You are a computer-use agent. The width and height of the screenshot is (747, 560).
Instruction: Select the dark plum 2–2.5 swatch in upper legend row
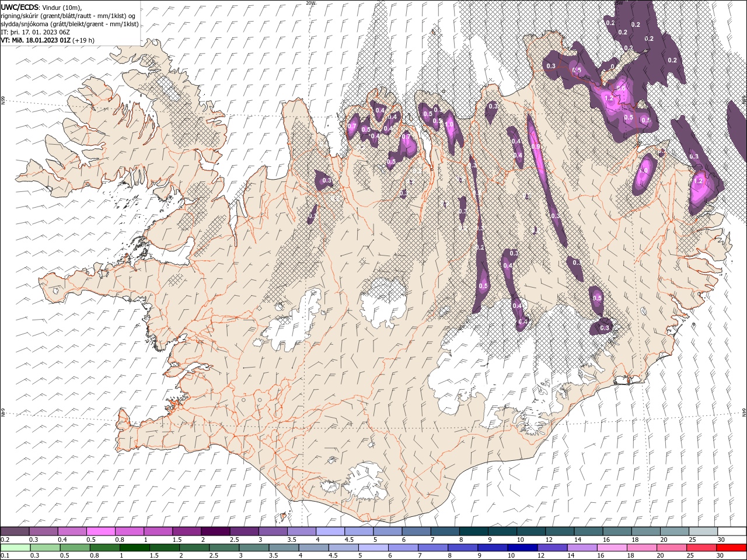pos(215,531)
